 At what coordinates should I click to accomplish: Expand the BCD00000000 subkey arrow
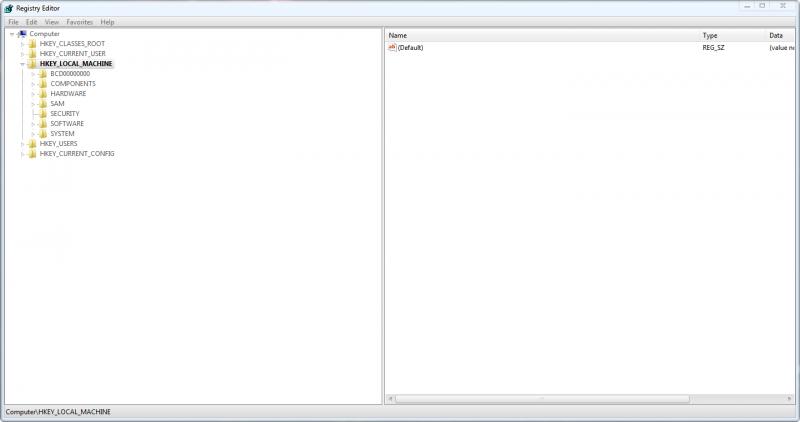click(x=33, y=74)
